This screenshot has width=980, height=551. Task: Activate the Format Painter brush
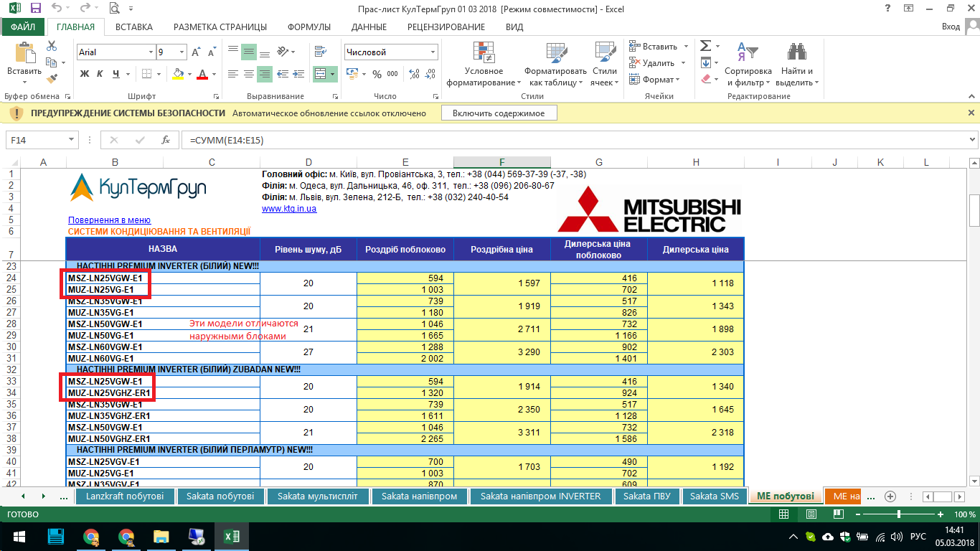point(52,78)
